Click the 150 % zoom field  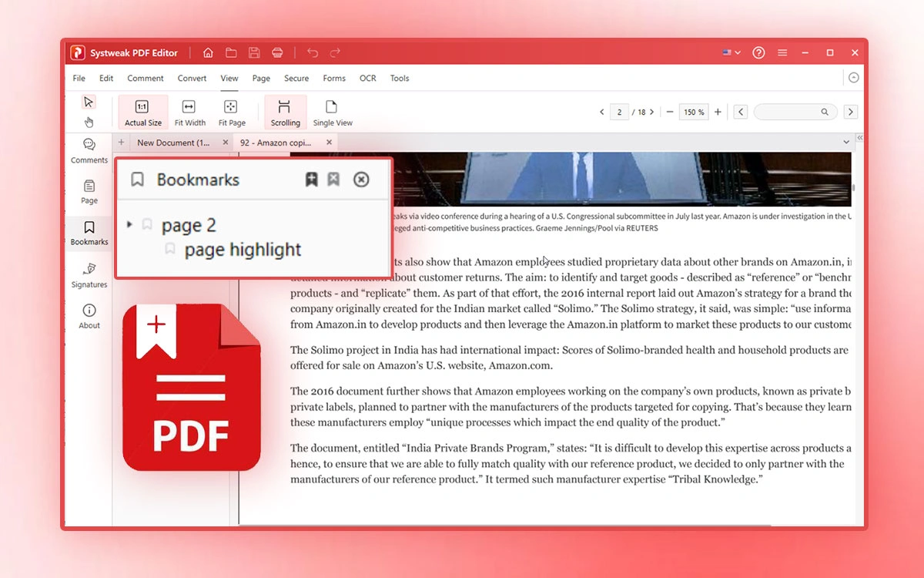click(x=694, y=112)
